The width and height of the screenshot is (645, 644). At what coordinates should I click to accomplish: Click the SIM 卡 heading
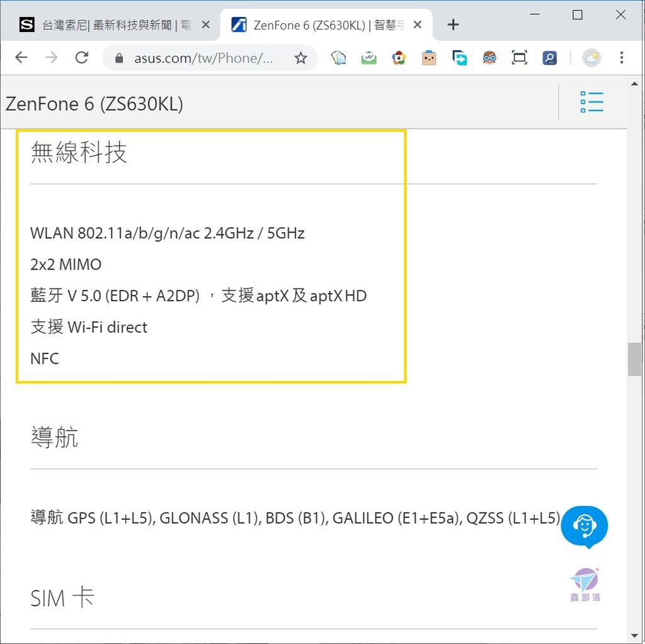[62, 597]
